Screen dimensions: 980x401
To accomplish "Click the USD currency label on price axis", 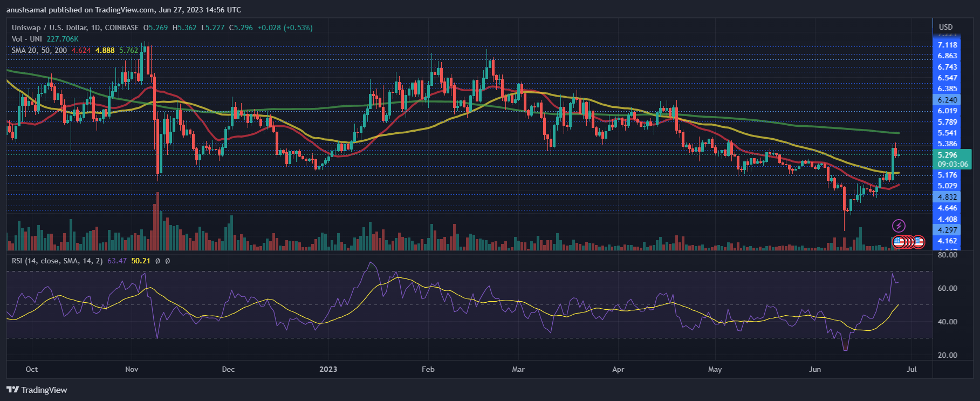I will click(x=945, y=27).
